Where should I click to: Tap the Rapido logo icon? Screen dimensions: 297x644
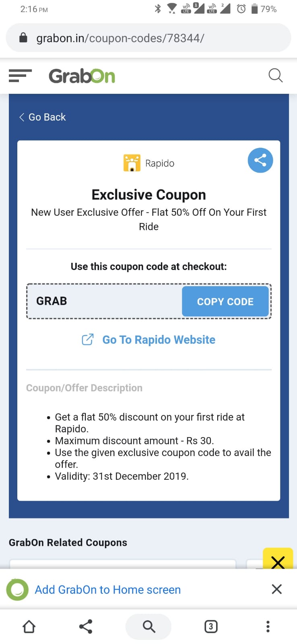coord(132,163)
